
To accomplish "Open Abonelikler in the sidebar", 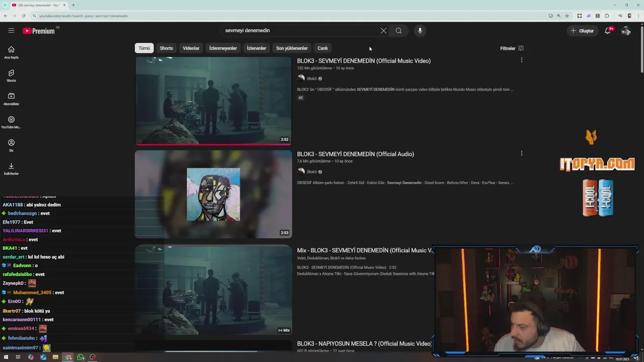I will coord(11,99).
